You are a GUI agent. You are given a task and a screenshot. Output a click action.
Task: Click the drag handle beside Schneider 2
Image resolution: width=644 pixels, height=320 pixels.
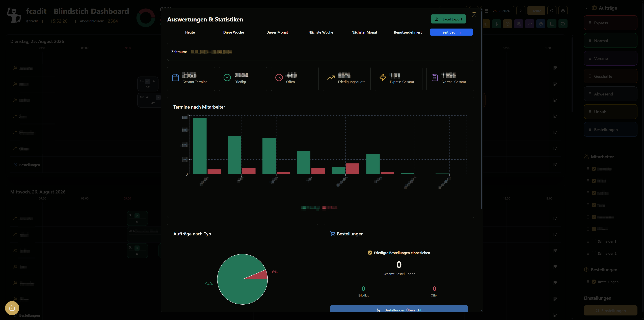click(x=588, y=253)
